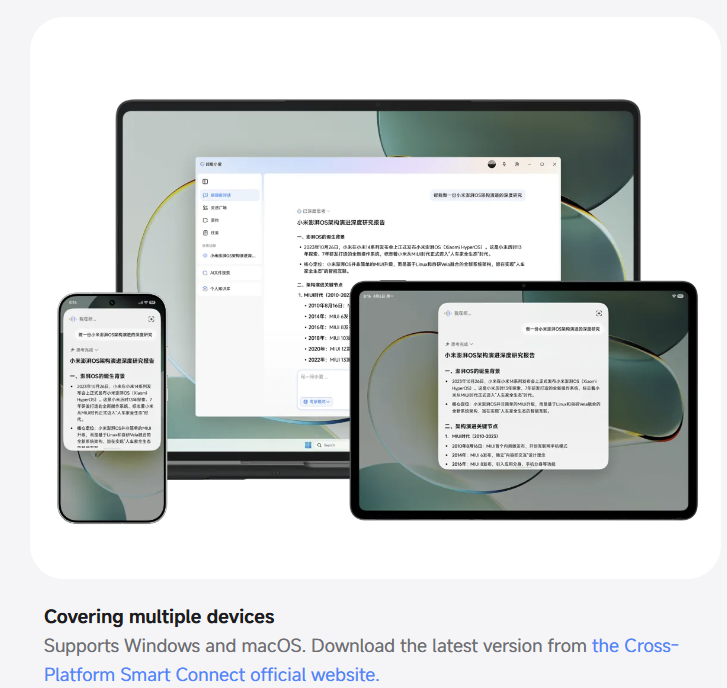Tap the 'MIUI时代 (2010-2023)' numbered item on tablet
The height and width of the screenshot is (688, 727).
click(472, 436)
